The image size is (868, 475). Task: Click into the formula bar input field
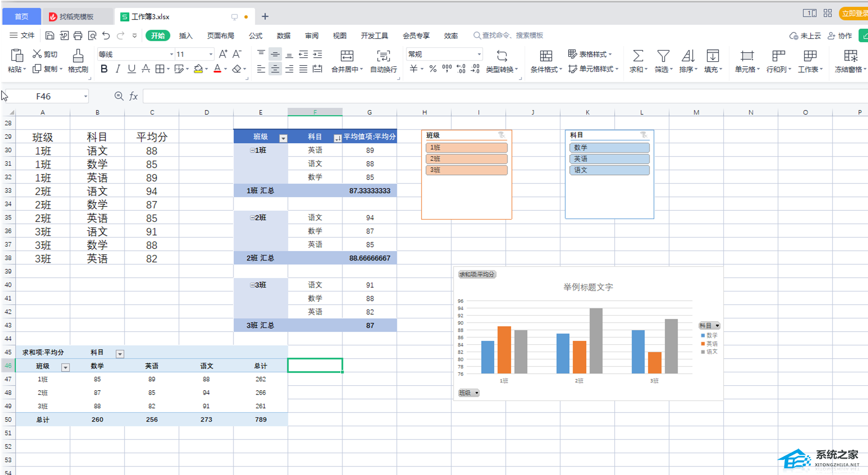449,97
